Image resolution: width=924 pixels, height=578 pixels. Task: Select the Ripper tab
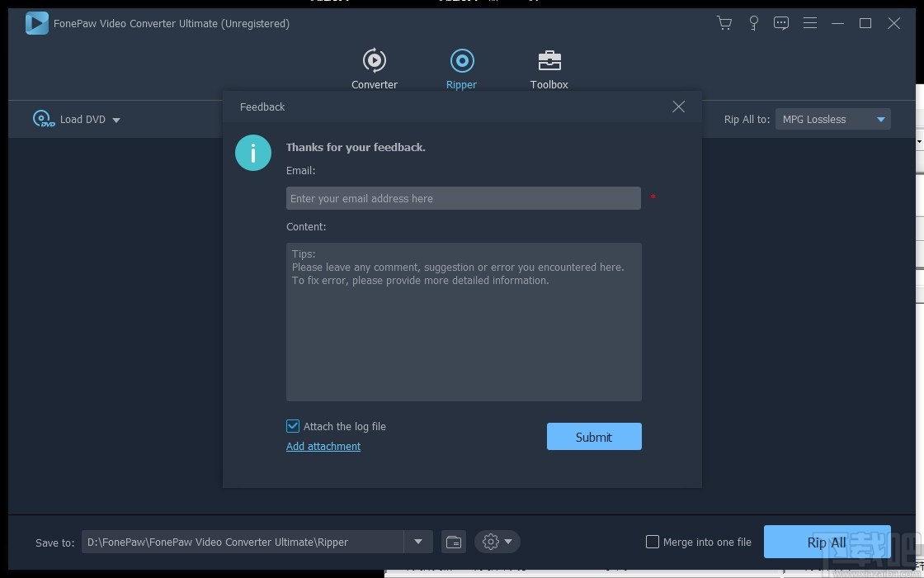(x=461, y=68)
